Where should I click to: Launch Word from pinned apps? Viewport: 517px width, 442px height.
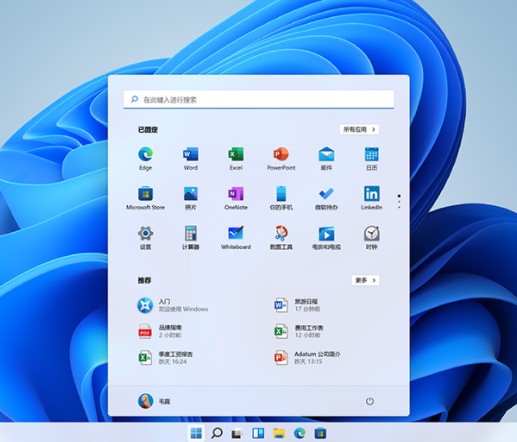tap(191, 158)
